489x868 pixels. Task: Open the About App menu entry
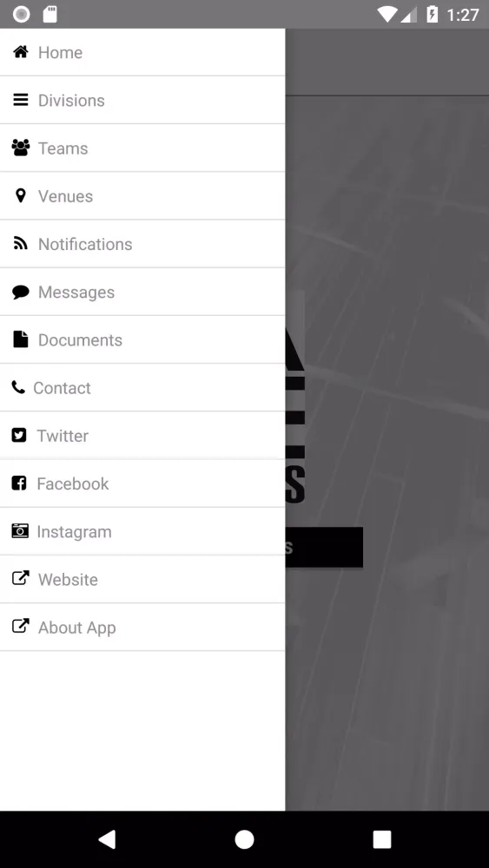pos(142,628)
